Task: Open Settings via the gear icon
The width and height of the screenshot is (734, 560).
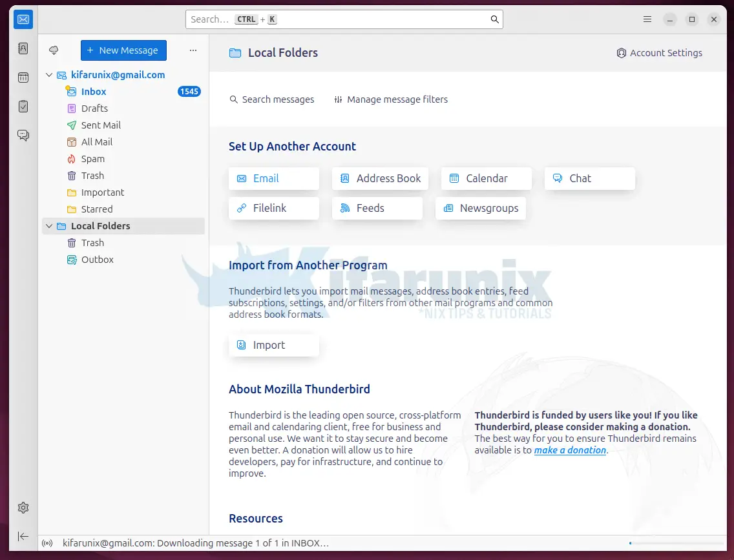Action: point(23,508)
